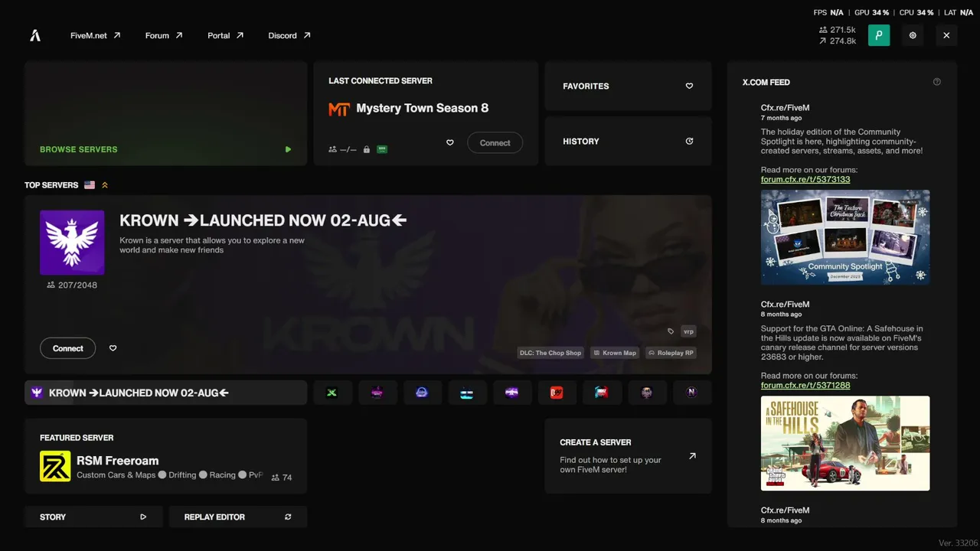Open the settings gear icon
This screenshot has height=551, width=980.
coord(913,35)
